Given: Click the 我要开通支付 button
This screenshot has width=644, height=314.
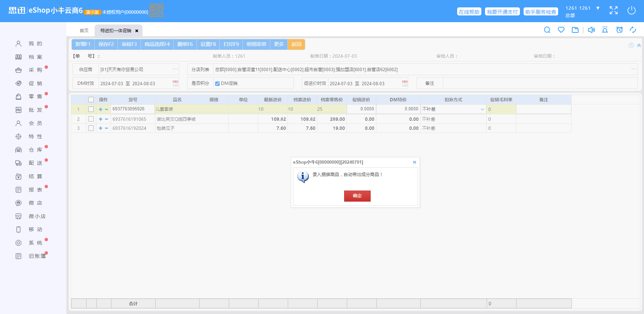Looking at the screenshot, I should (502, 12).
